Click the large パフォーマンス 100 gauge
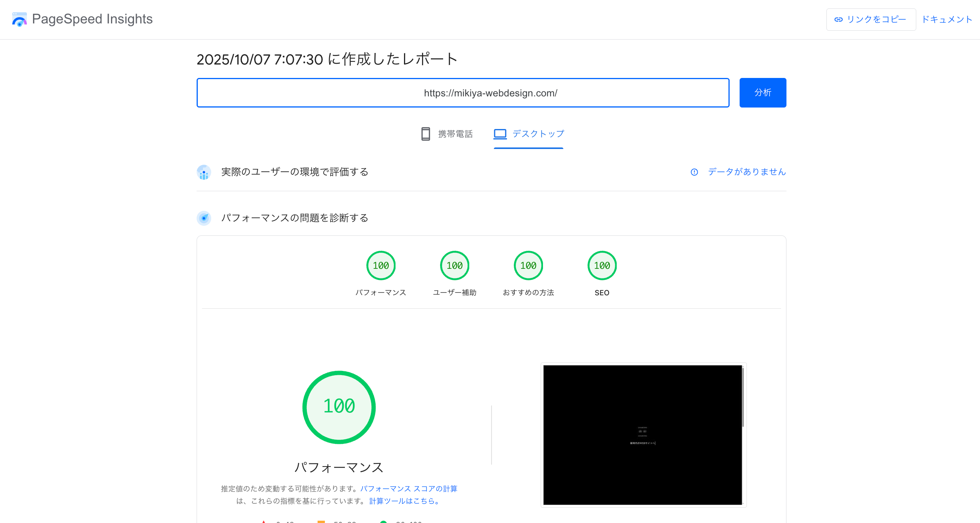 click(339, 407)
